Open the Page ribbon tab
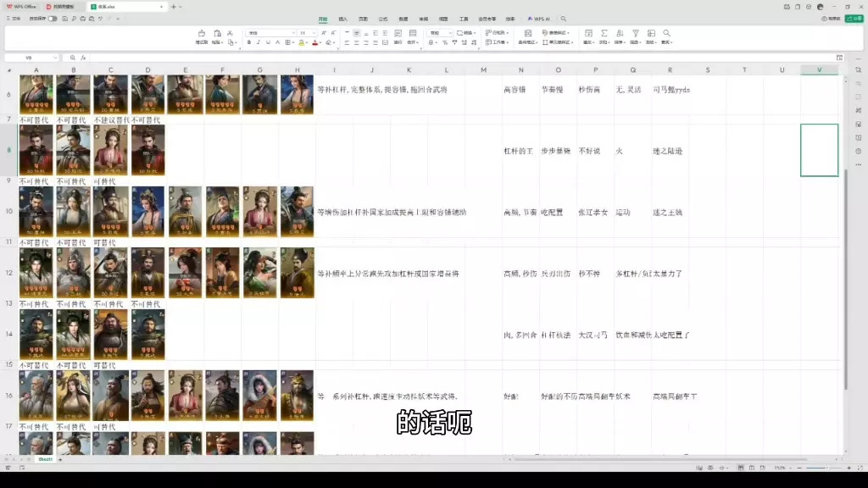 click(363, 19)
